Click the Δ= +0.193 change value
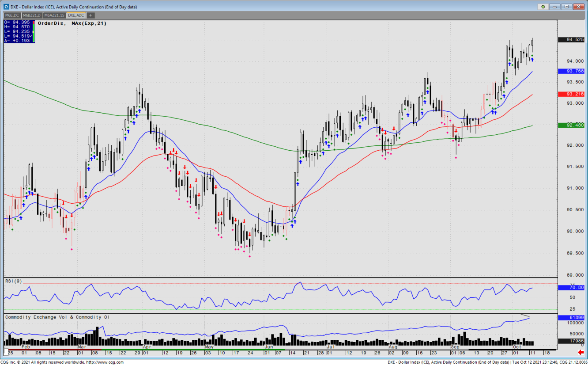This screenshot has height=365, width=588. point(17,40)
